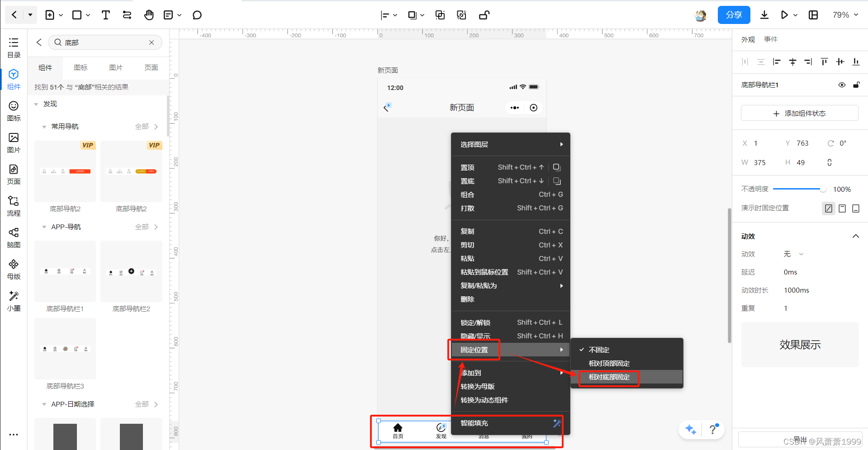
Task: Open 小墨 AI assistant in sidebar
Action: [14, 301]
